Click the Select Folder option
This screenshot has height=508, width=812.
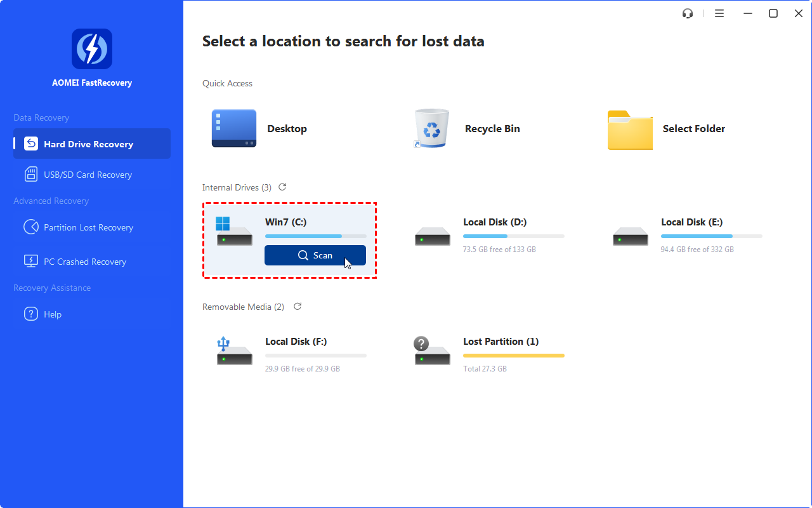pyautogui.click(x=629, y=128)
